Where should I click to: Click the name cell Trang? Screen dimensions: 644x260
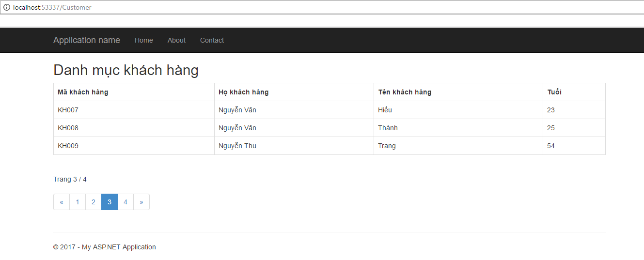click(458, 146)
